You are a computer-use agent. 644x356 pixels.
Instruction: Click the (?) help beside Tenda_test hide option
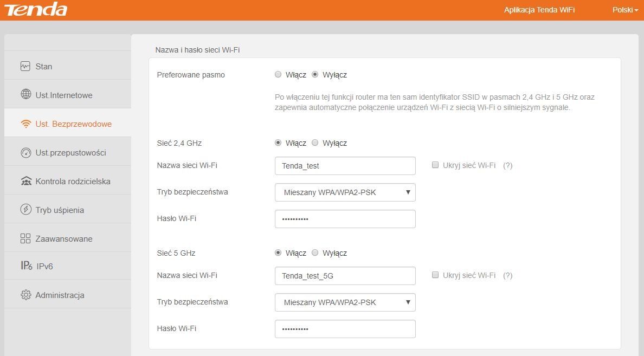[507, 165]
